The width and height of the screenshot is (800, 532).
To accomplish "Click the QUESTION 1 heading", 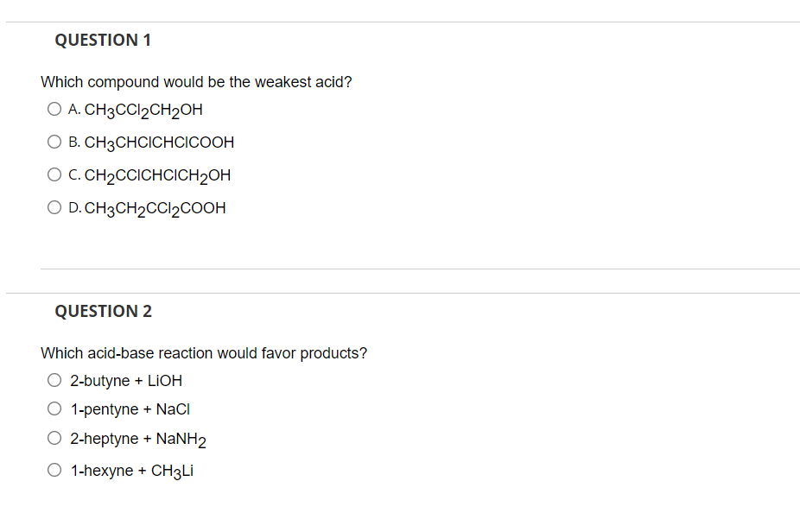I will click(103, 40).
